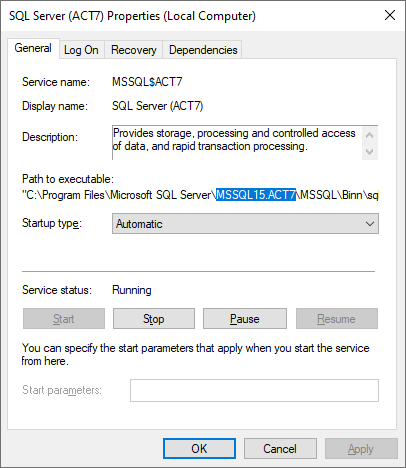
Task: Click the Start parameters input field
Action: (254, 390)
